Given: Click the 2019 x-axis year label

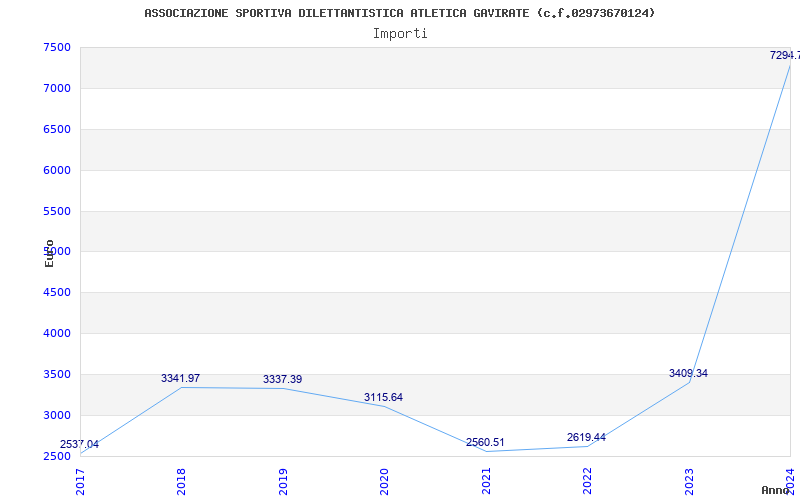Looking at the screenshot, I should click(x=283, y=482).
